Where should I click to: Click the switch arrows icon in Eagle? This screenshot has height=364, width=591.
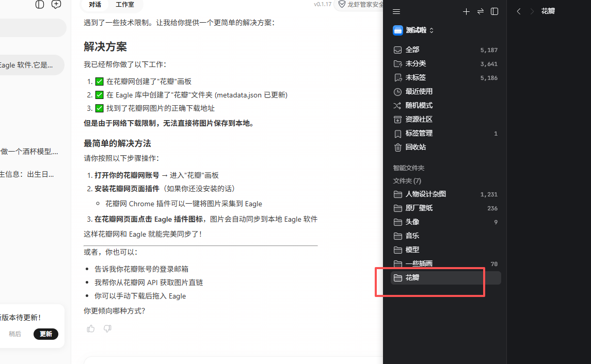coord(480,12)
